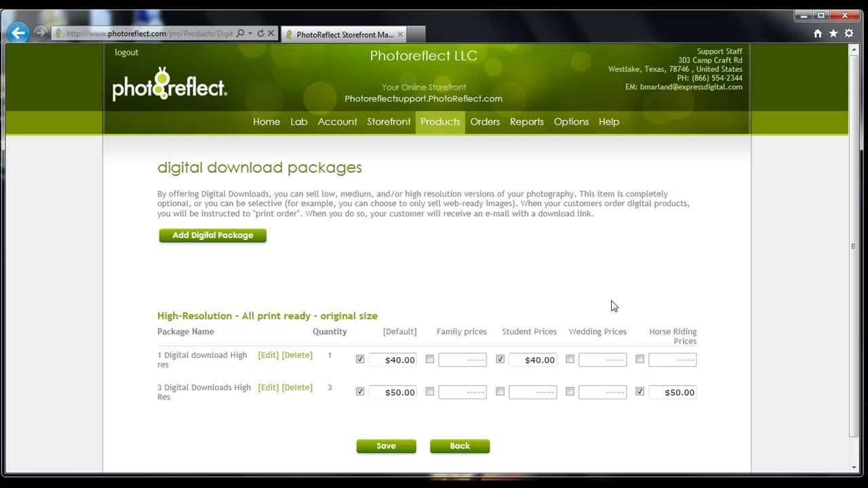This screenshot has height=488, width=868.
Task: Click the logout link
Action: coord(126,52)
